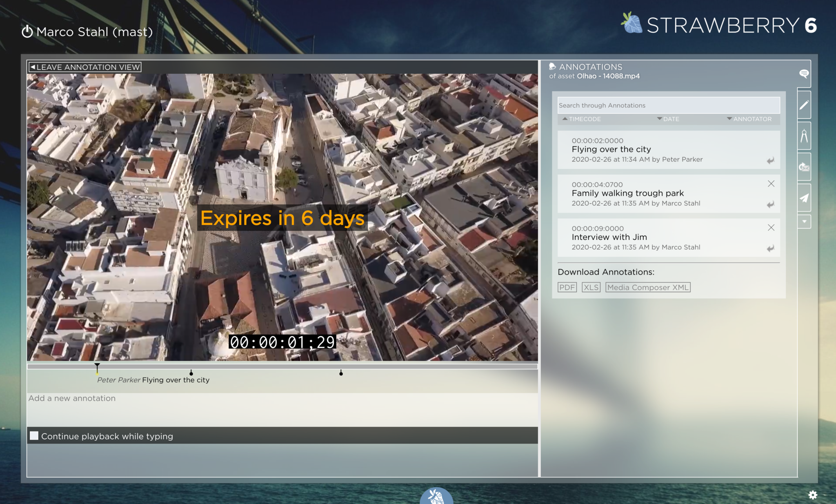Download annotations as PDF
Screen dimensions: 836x504
[567, 287]
